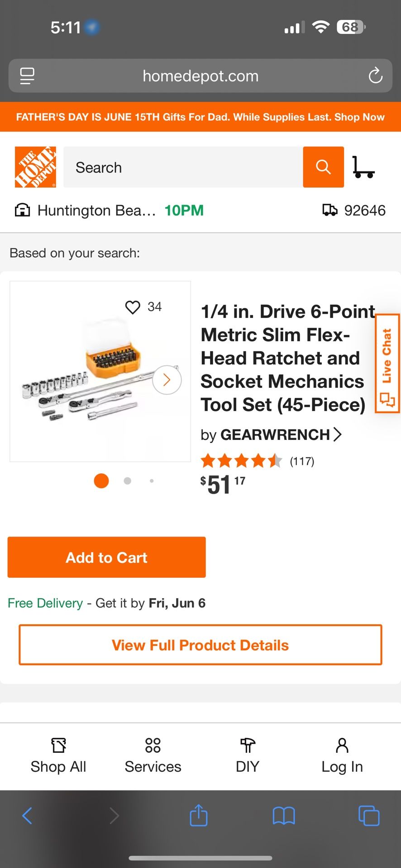Advance to next product image arrow
The height and width of the screenshot is (868, 401).
point(167,380)
